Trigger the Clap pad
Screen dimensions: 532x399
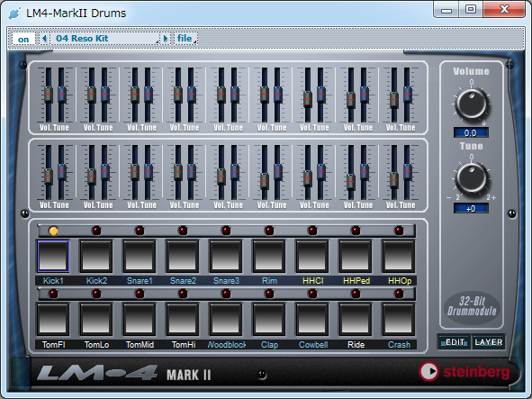pyautogui.click(x=269, y=320)
